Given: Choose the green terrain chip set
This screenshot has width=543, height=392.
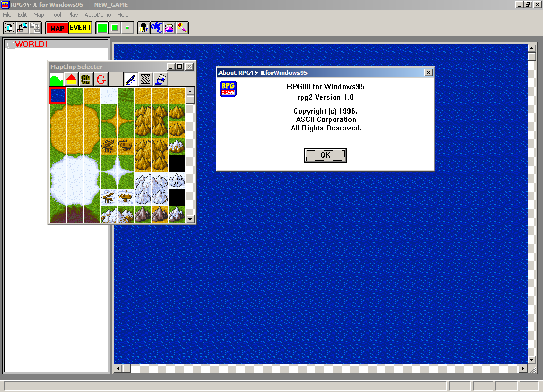Looking at the screenshot, I should click(x=56, y=80).
